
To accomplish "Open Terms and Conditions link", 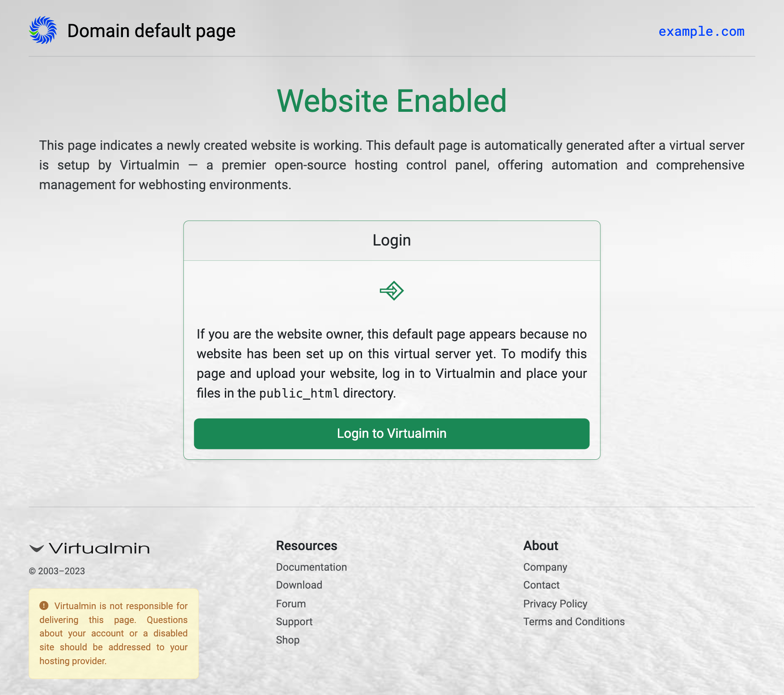I will click(574, 622).
